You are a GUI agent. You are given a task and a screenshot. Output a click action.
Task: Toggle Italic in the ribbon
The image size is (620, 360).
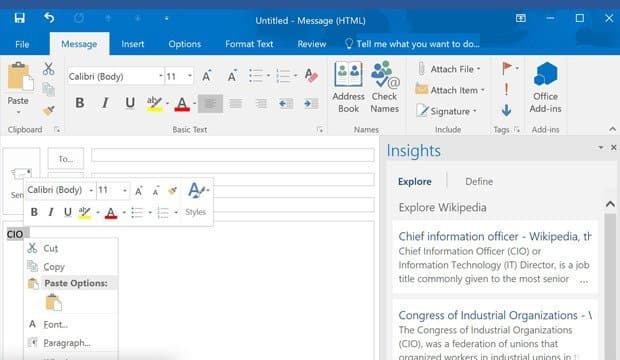(x=105, y=103)
